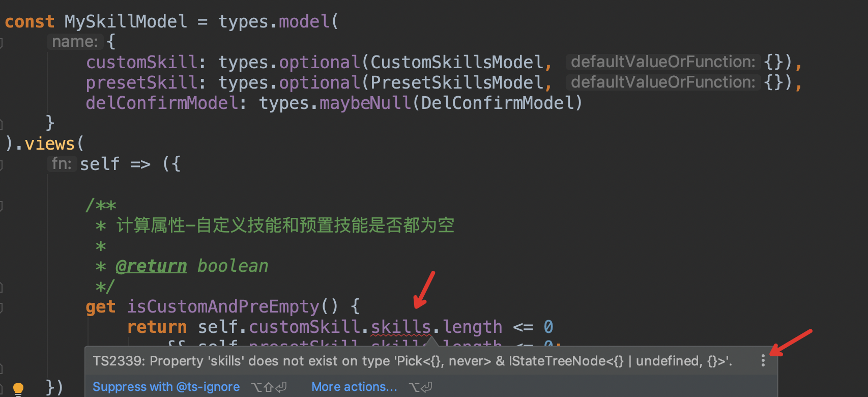This screenshot has width=868, height=397.
Task: Click the fn: parameter inlay hint
Action: [x=62, y=163]
